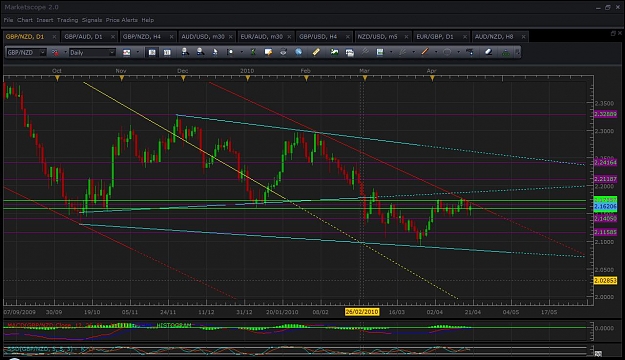The width and height of the screenshot is (625, 360).
Task: Click the yellow marker under Apr
Action: [x=432, y=79]
